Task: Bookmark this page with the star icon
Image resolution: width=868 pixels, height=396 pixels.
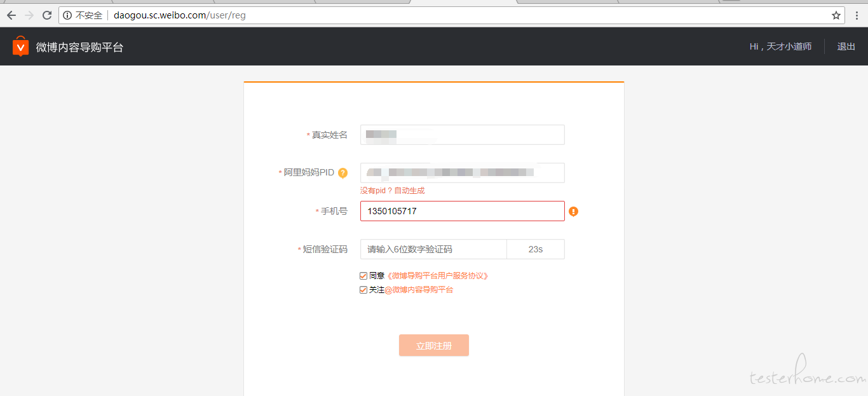Action: click(836, 15)
